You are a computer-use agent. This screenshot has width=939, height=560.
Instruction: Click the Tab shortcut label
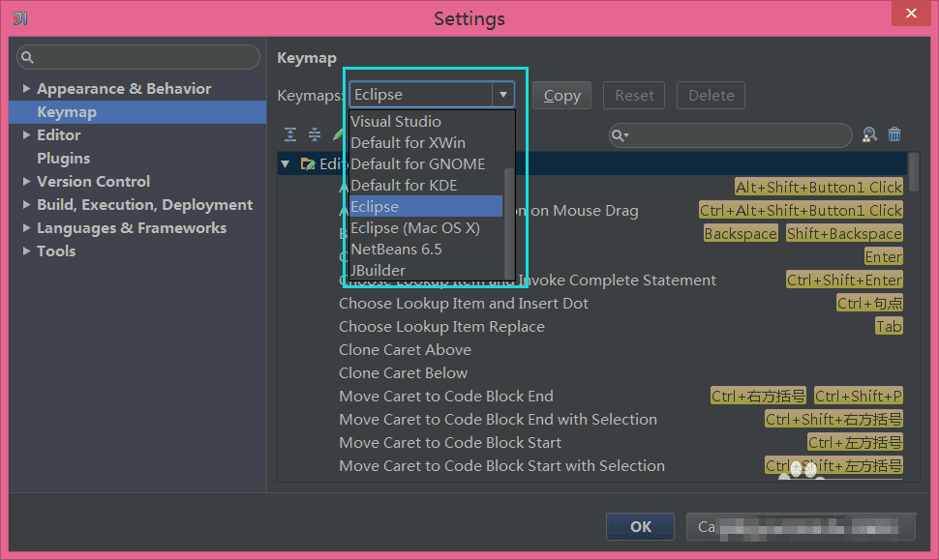[889, 327]
